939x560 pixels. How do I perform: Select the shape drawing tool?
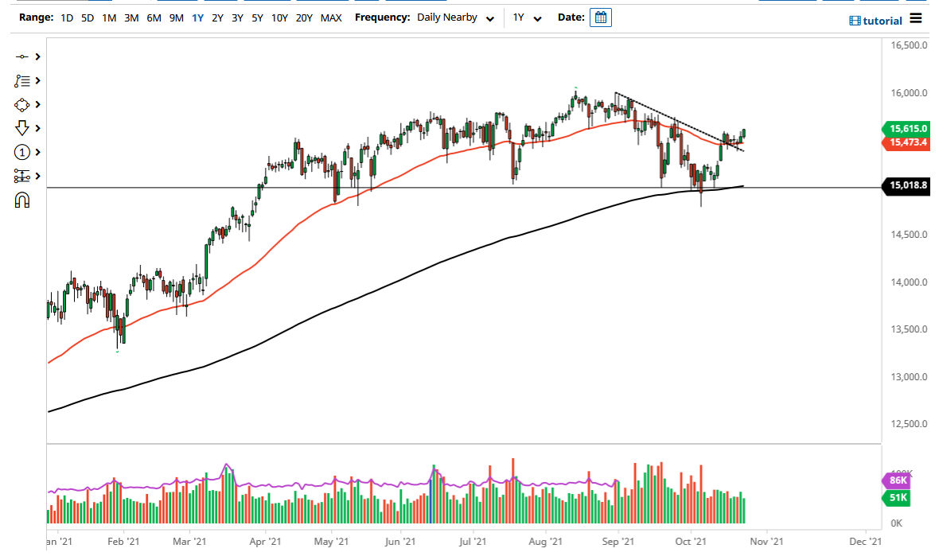[x=21, y=104]
